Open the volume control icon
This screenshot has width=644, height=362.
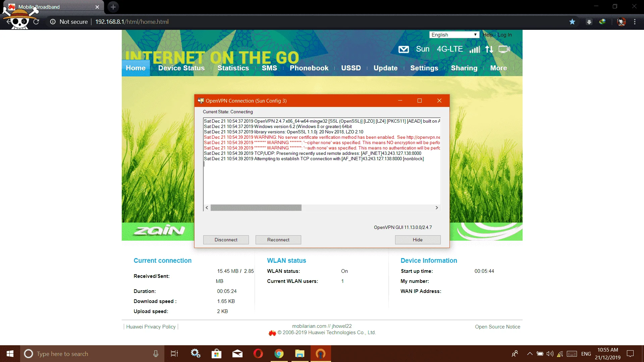550,354
